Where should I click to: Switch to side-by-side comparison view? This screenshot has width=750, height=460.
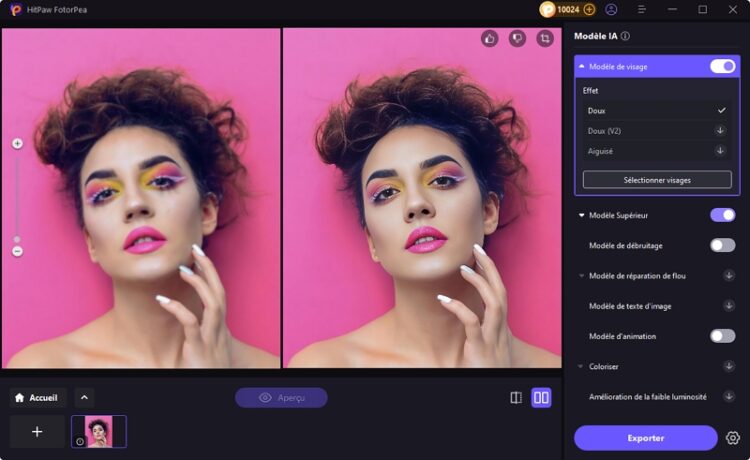pyautogui.click(x=541, y=398)
